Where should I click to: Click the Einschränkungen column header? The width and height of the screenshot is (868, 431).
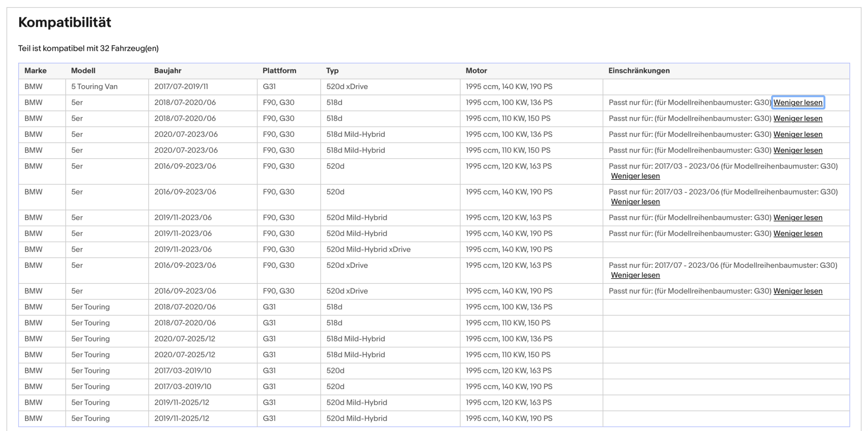(639, 71)
